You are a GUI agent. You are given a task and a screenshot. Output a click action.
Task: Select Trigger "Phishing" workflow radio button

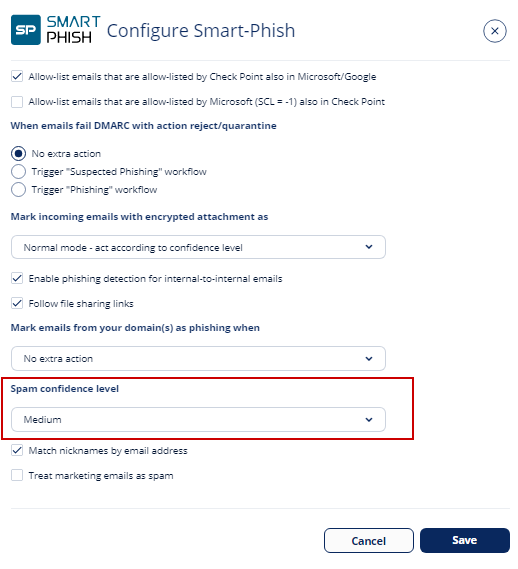coord(19,190)
